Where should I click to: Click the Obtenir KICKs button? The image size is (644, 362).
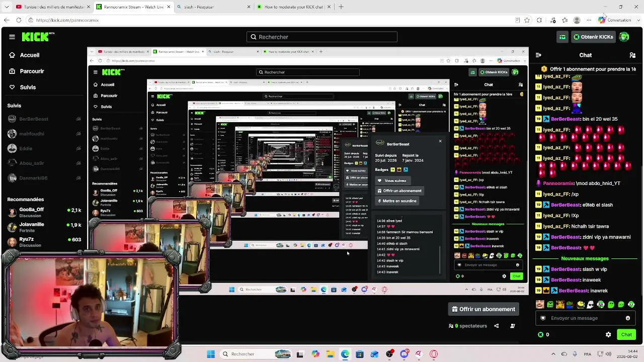tap(593, 37)
